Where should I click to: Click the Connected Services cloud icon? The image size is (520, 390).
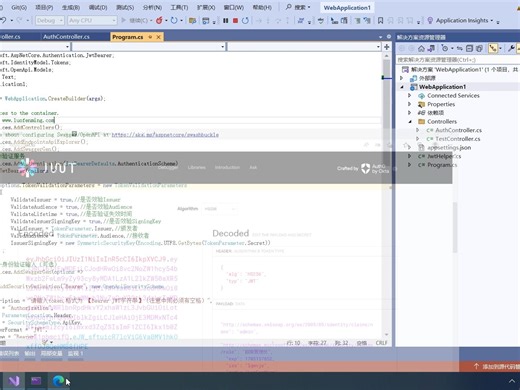pos(421,96)
